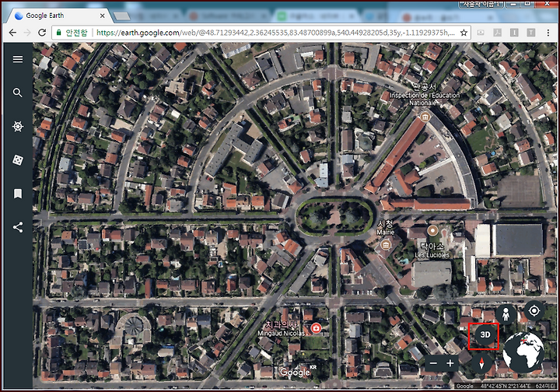This screenshot has height=392, width=560.
Task: Reload the page with the refresh icon
Action: (x=42, y=33)
